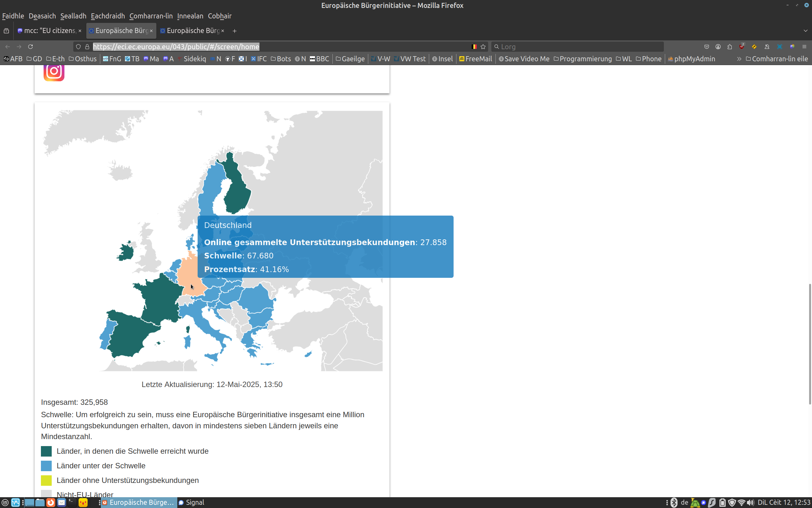Screen dimensions: 812x508
Task: Open Firefox account profile icon
Action: 718,47
